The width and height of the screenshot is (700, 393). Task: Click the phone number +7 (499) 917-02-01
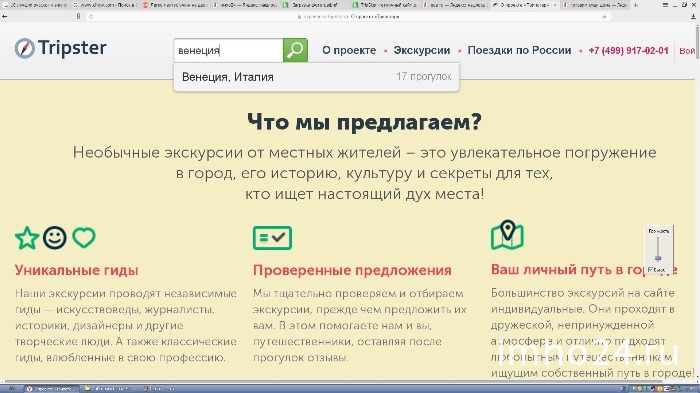coord(628,50)
